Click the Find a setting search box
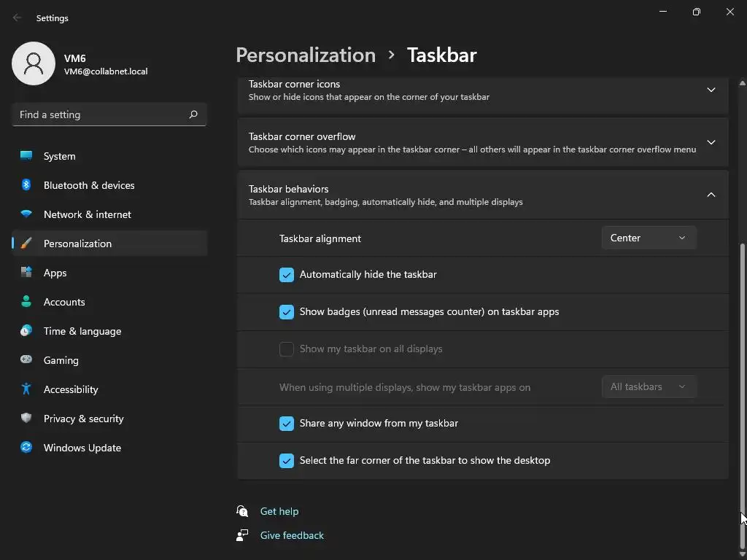This screenshot has width=747, height=560. [102, 114]
